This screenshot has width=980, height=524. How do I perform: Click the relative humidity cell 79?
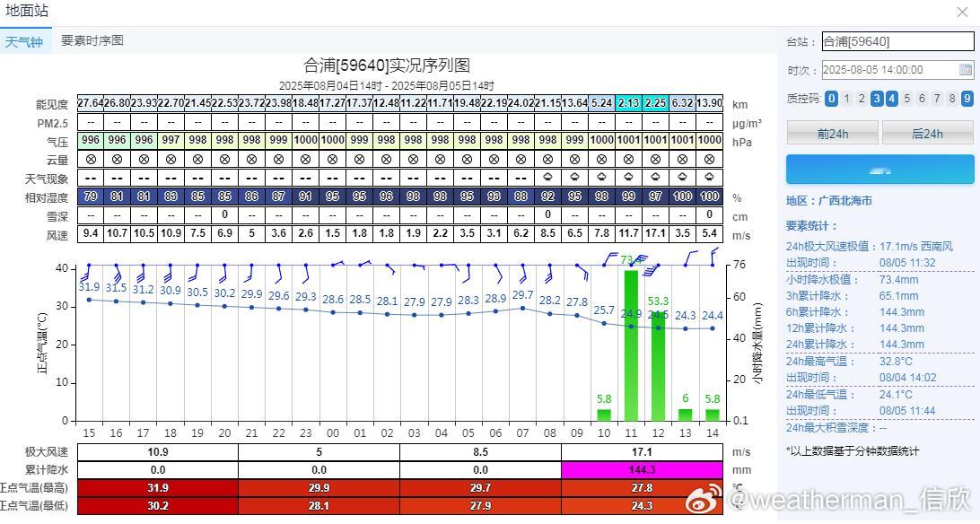tap(91, 196)
